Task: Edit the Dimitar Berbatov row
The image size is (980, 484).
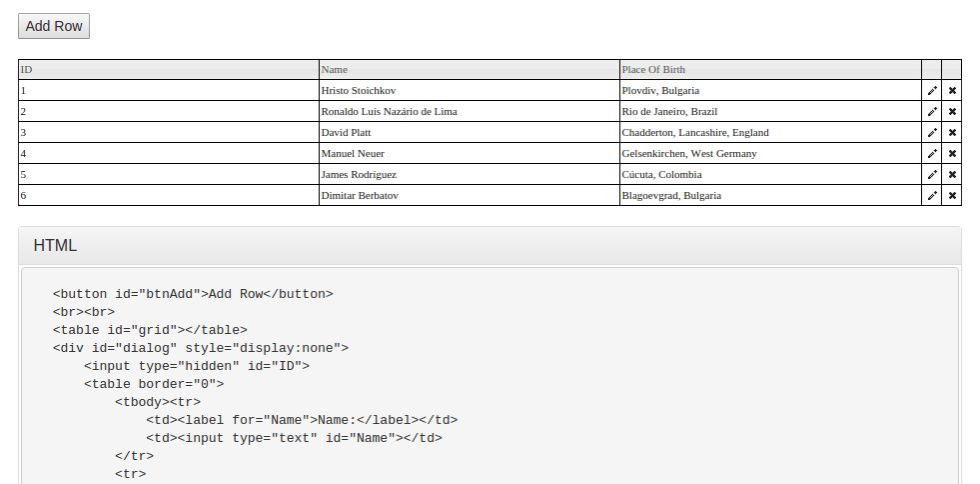Action: (932, 195)
